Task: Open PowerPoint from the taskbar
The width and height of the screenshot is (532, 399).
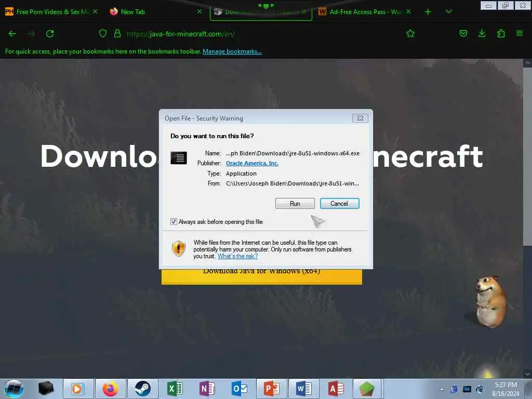Action: click(272, 389)
